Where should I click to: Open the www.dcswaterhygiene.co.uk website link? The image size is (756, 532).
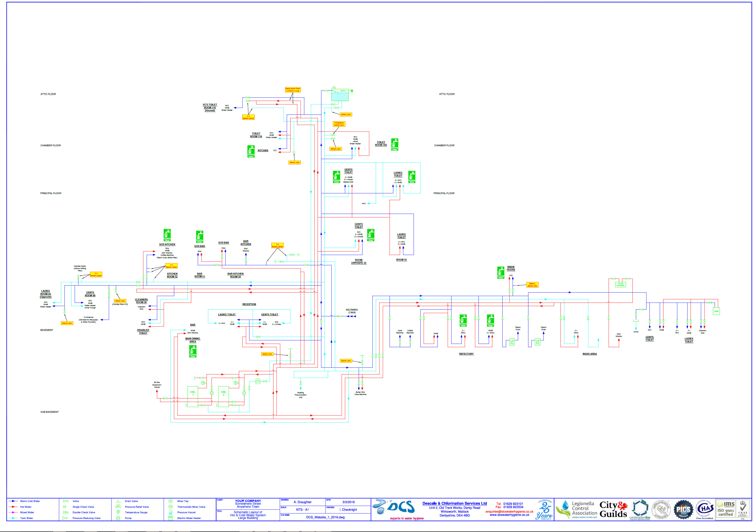[509, 515]
